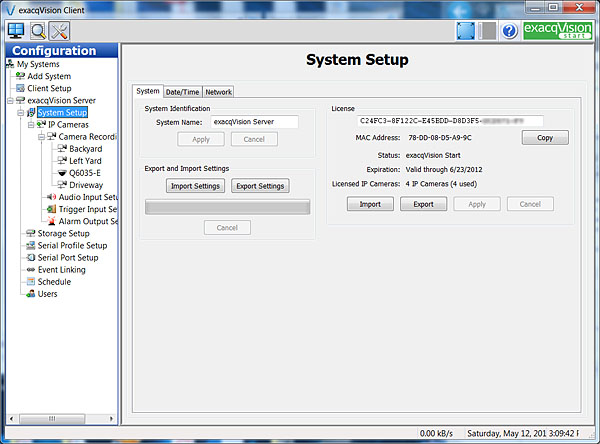Click Apply in the License section
This screenshot has width=600, height=444.
tap(477, 204)
